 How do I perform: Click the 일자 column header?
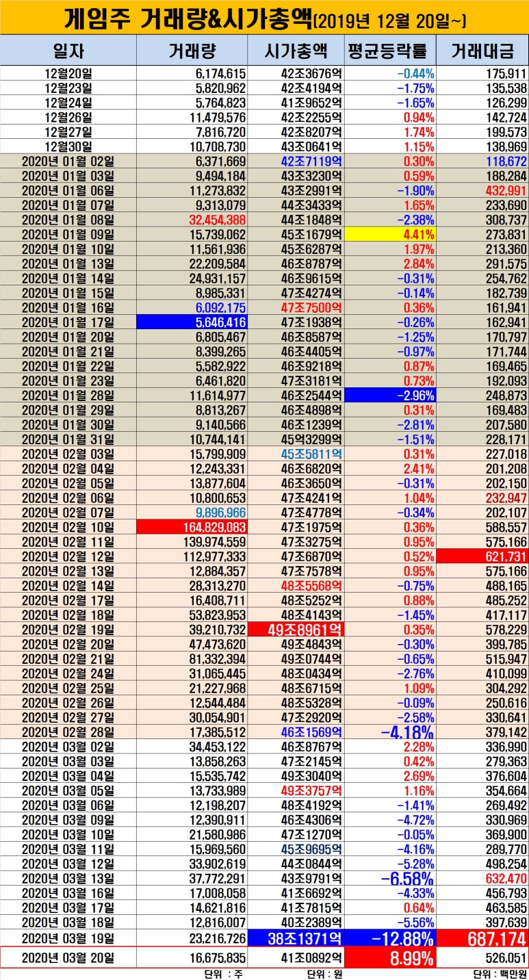coord(68,51)
